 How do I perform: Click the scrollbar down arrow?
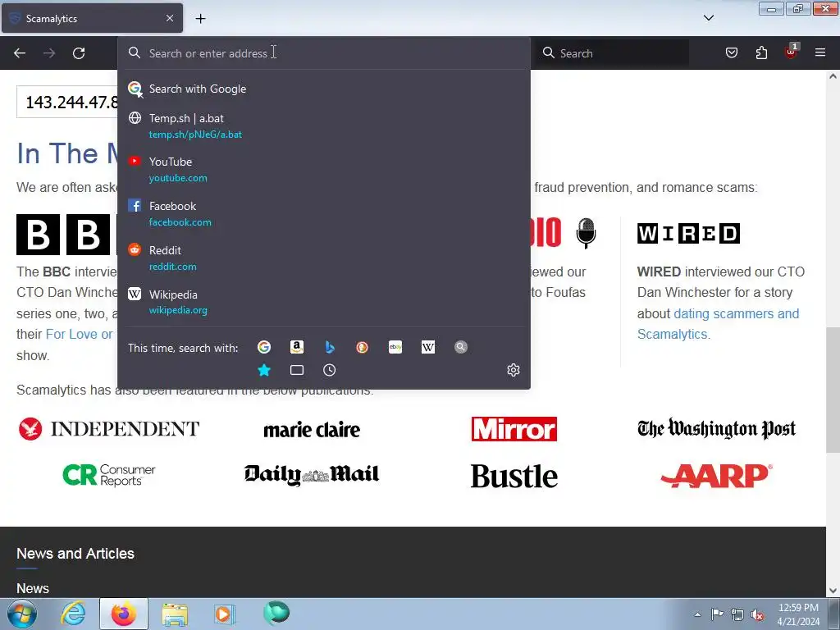(x=833, y=591)
